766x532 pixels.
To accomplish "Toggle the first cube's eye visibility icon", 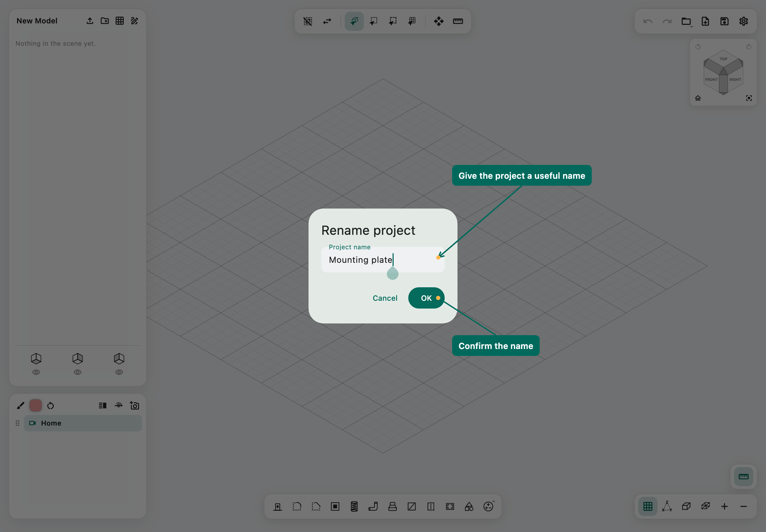I will (x=36, y=372).
